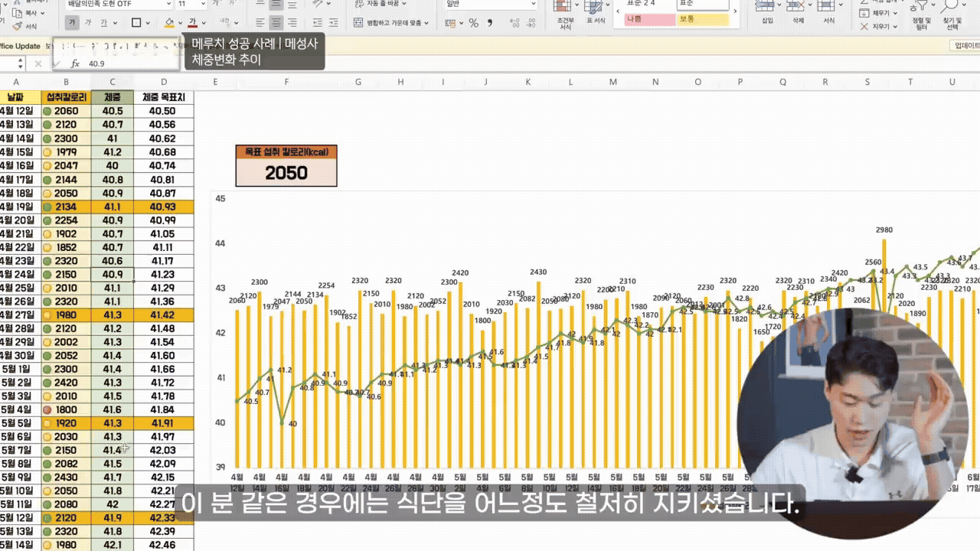Apply the 보통 cell style
Image resolution: width=980 pixels, height=551 pixels.
702,18
